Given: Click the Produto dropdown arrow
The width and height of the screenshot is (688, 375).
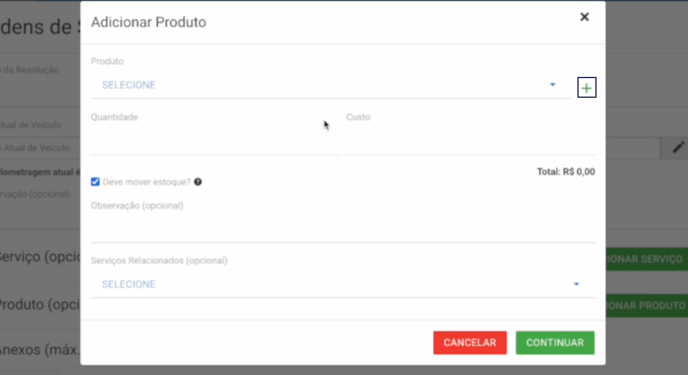Looking at the screenshot, I should coord(553,85).
